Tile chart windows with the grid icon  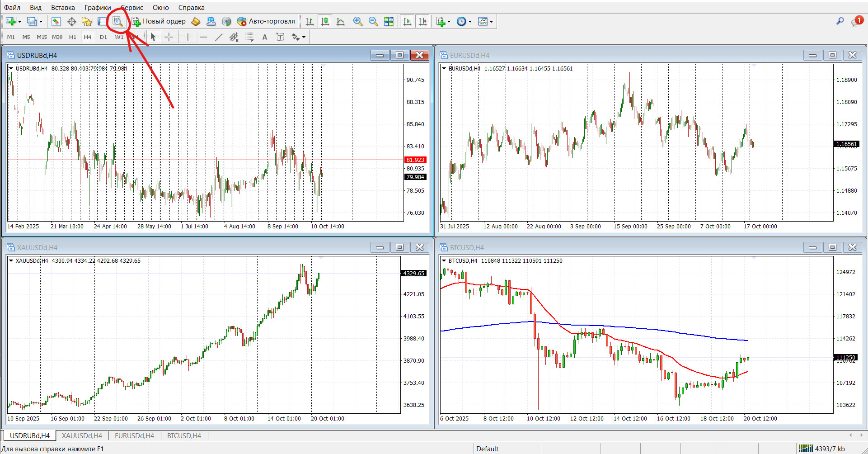[389, 21]
